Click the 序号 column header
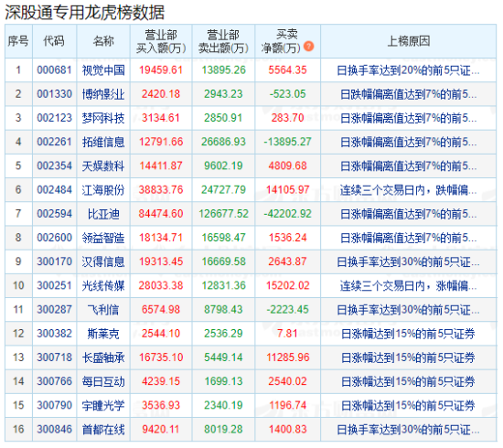Image resolution: width=503 pixels, height=448 pixels. tap(18, 41)
